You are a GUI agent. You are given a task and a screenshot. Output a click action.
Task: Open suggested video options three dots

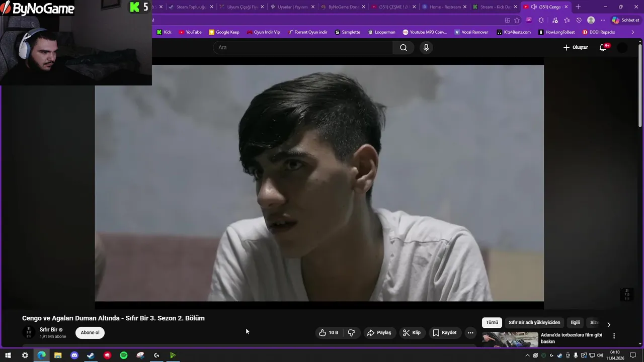(614, 335)
